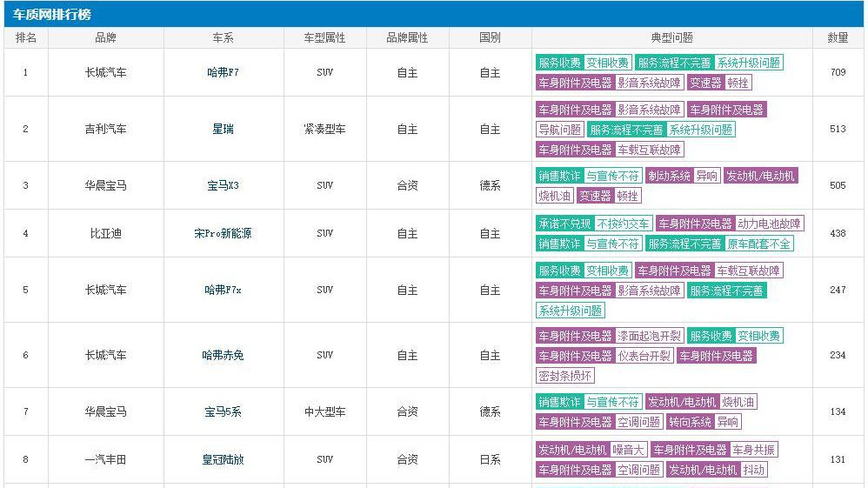868x488 pixels.
Task: Click the count 247 cell
Action: click(x=838, y=290)
